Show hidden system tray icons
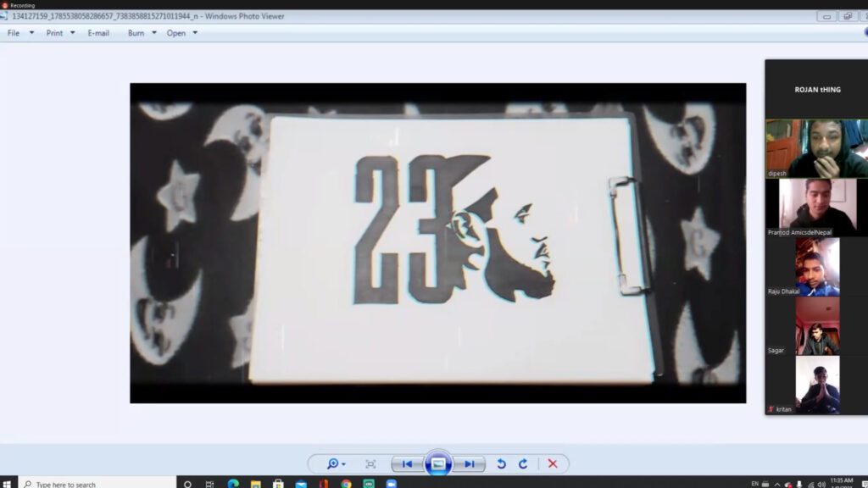 [777, 484]
